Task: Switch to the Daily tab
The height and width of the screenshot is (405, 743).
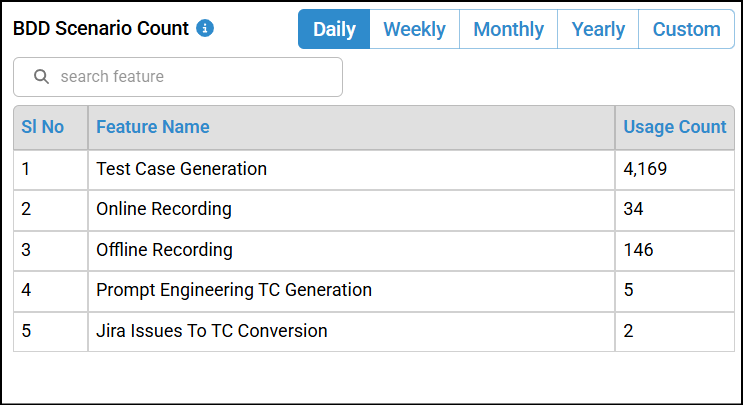Action: (334, 29)
